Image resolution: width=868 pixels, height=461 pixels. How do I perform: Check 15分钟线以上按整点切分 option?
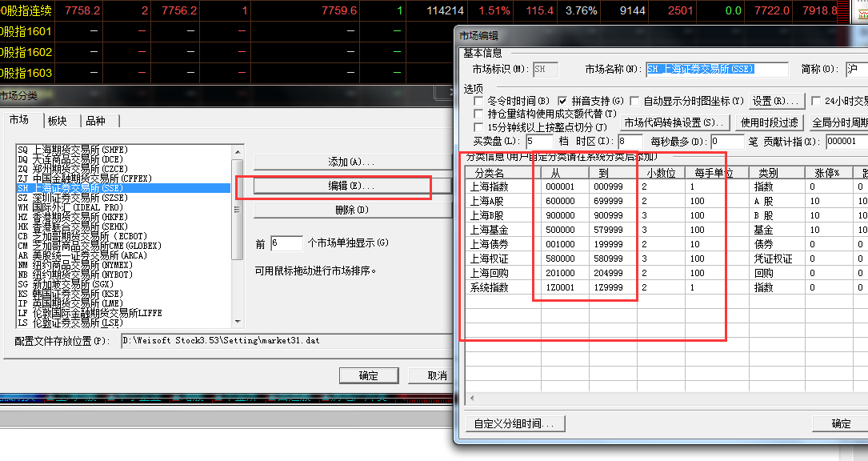coord(479,127)
